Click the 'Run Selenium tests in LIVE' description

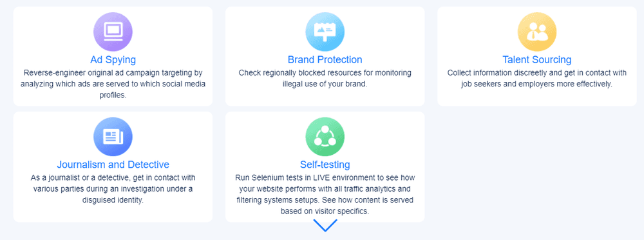tap(325, 194)
